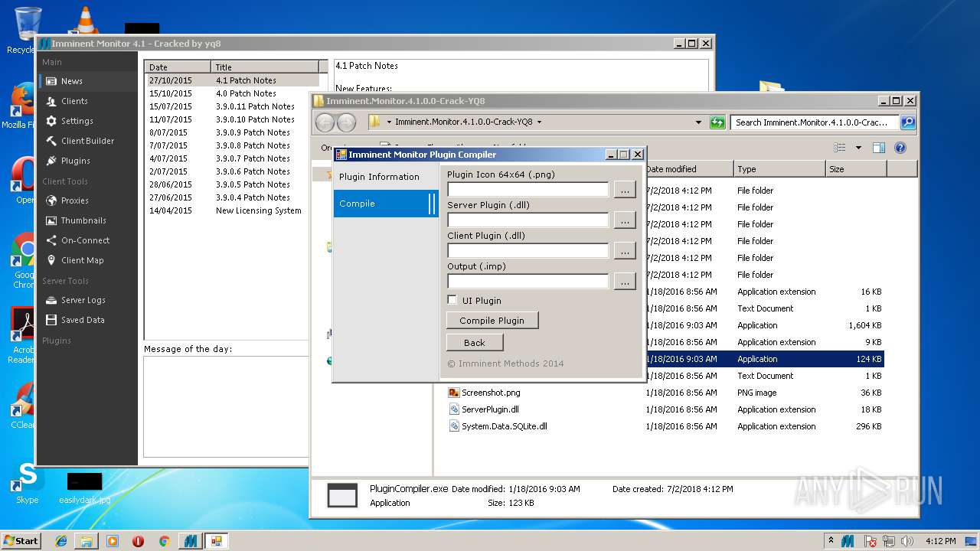Sort Explorer files by Date modified
Viewport: 980px width, 551px height.
click(x=688, y=169)
